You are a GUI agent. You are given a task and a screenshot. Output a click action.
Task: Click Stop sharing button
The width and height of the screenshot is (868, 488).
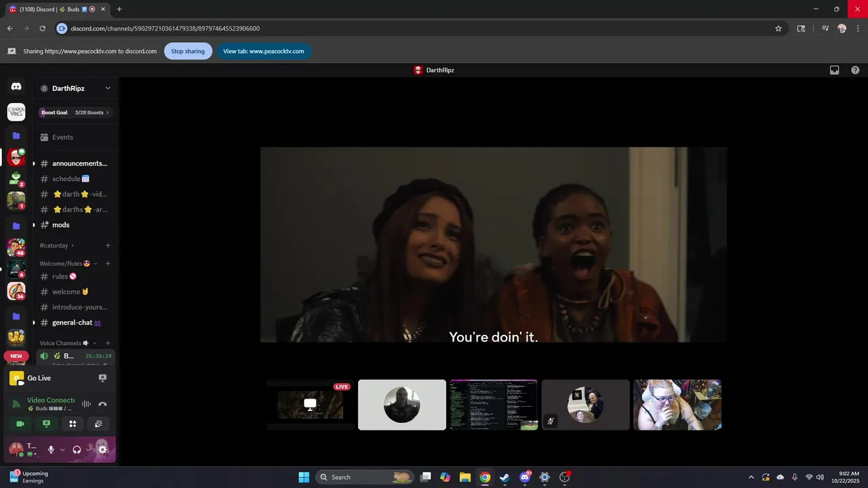[188, 51]
